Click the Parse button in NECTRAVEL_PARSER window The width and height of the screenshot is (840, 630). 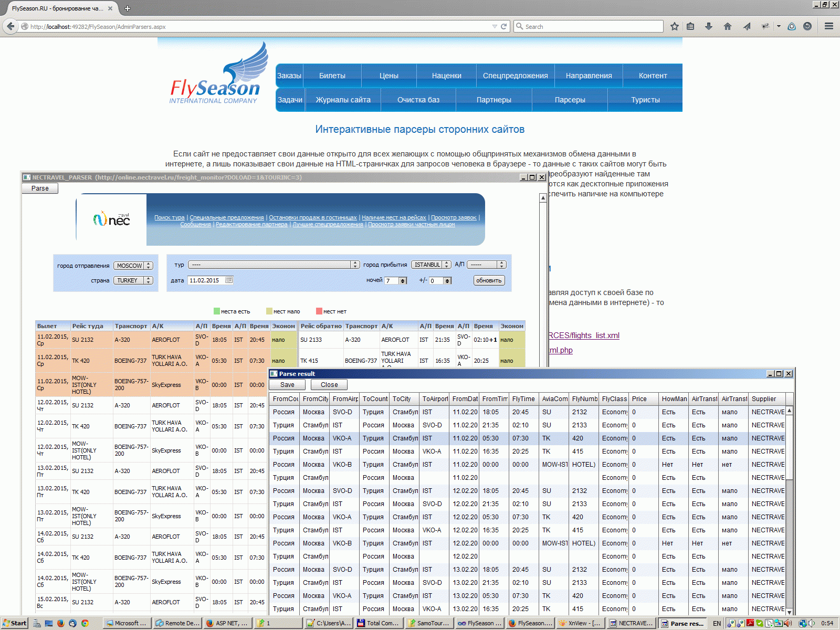point(40,188)
